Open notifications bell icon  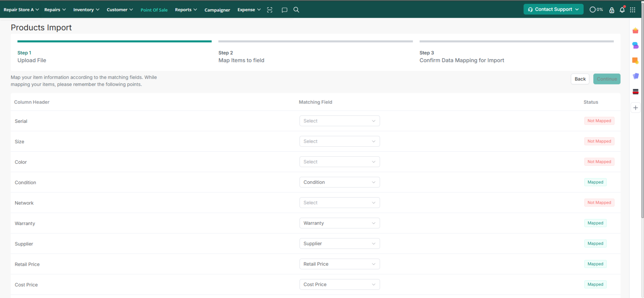(622, 10)
